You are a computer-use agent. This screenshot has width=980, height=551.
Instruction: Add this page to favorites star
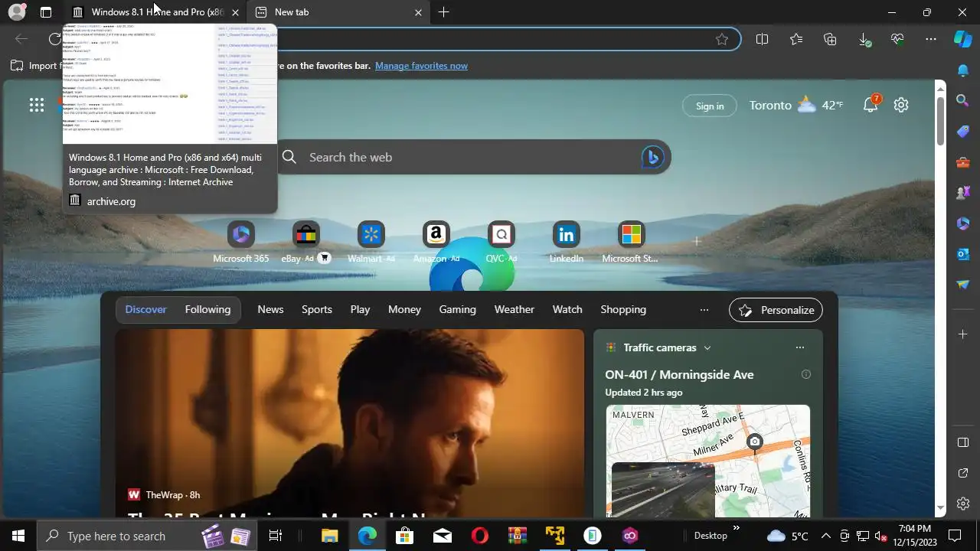(722, 39)
